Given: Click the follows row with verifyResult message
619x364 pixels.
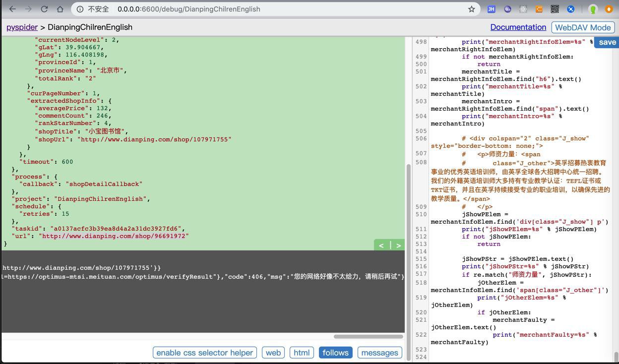Looking at the screenshot, I should pos(203,277).
